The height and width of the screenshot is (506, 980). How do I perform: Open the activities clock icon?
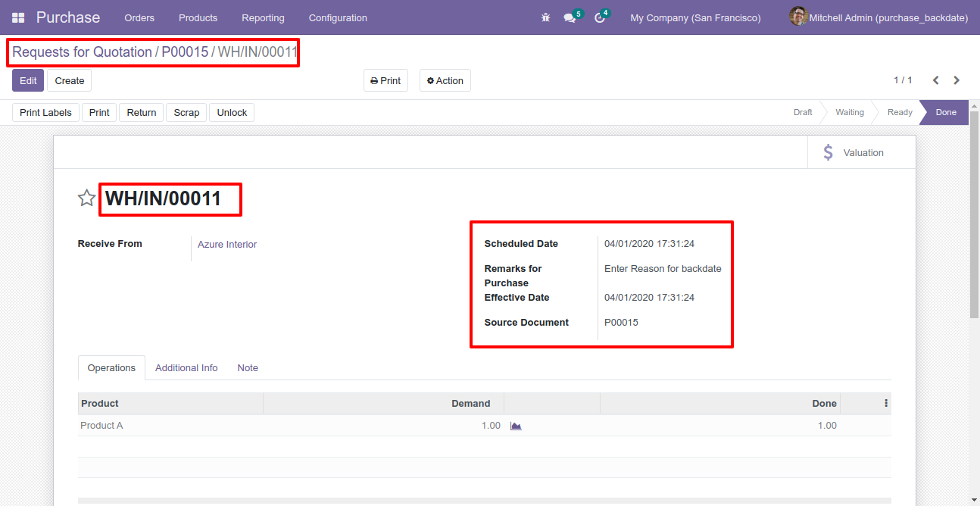tap(600, 17)
